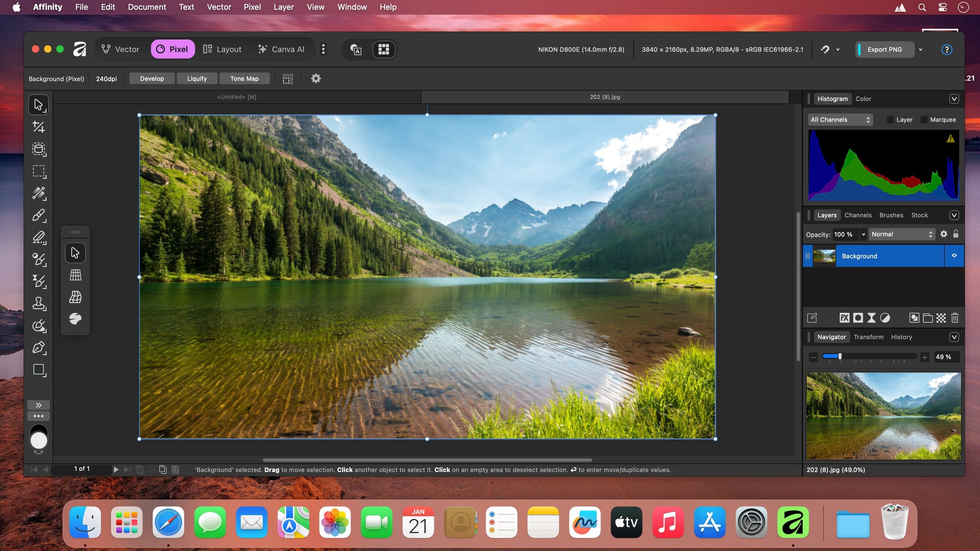
Task: Hide the Background layer with eye icon
Action: 954,256
